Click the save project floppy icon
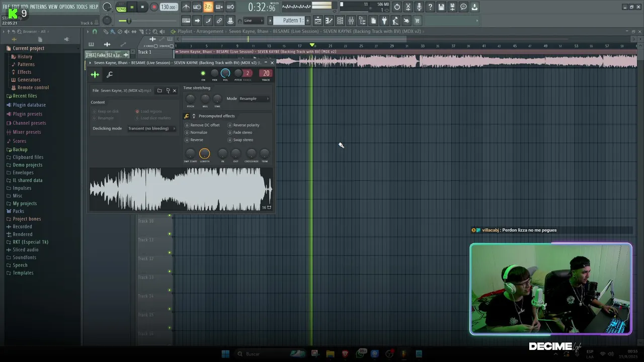Viewport: 644px width, 362px height. 441,7
